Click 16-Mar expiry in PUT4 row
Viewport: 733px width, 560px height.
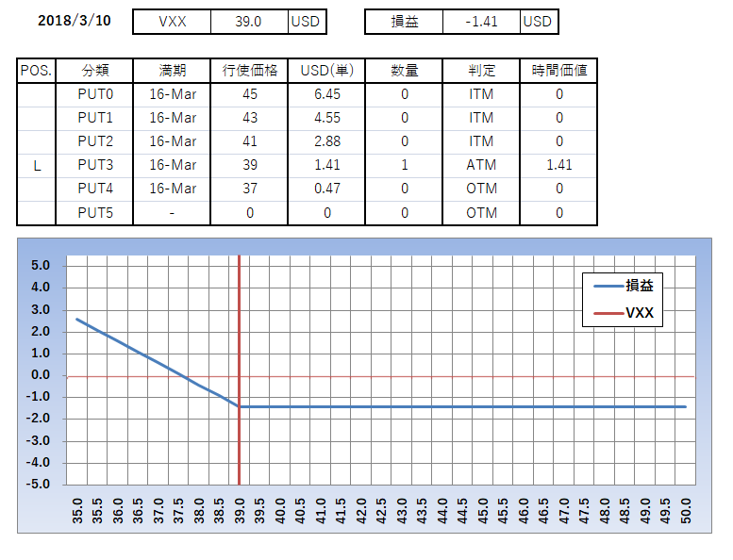coord(172,189)
